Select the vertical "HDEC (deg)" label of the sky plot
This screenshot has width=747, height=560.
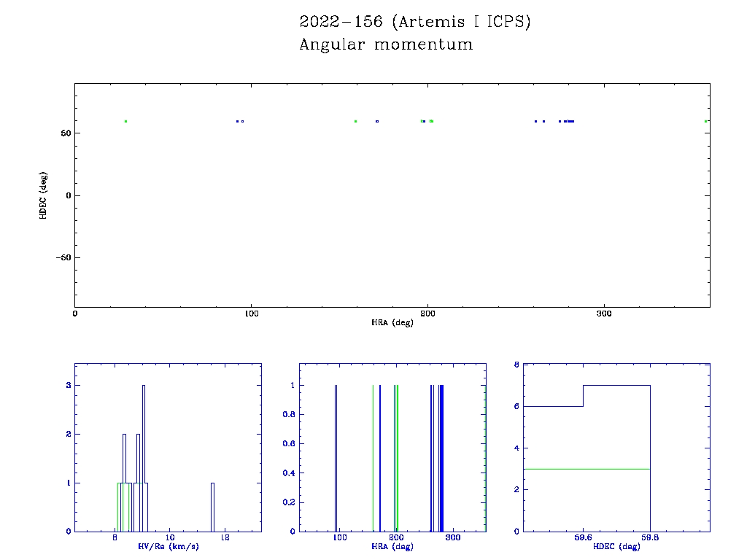(43, 195)
